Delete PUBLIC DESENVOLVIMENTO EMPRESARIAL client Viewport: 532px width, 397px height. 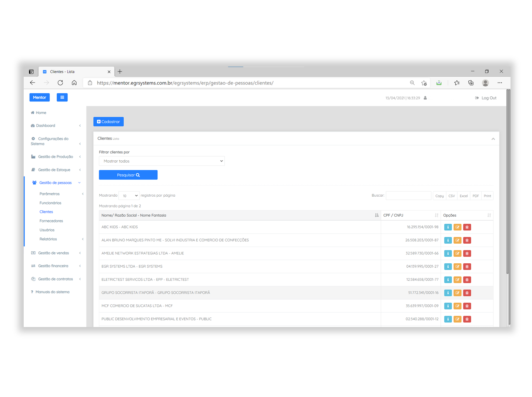(467, 319)
